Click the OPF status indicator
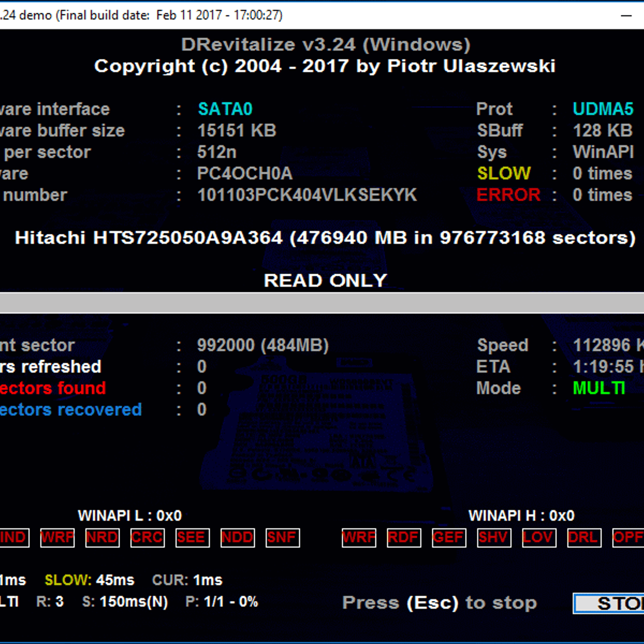 [x=628, y=538]
